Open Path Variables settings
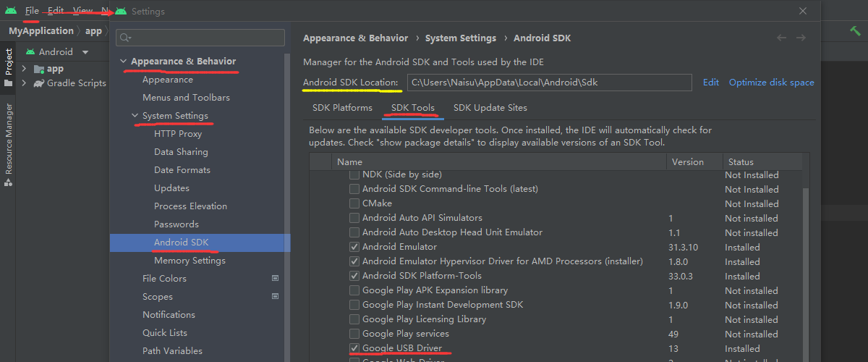Viewport: 868px width, 362px height. 172,351
